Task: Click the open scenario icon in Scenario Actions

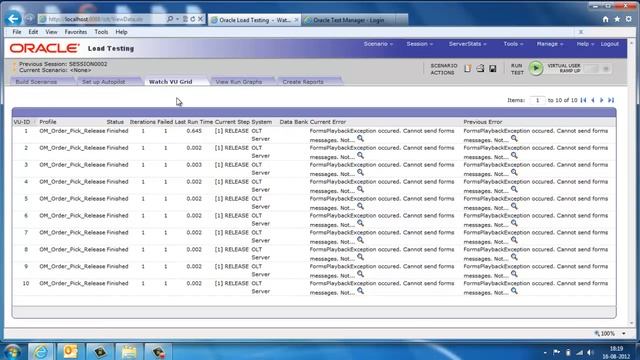Action: click(480, 69)
